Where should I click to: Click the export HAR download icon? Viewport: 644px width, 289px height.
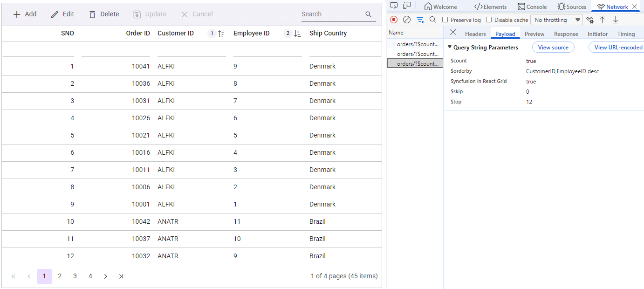pos(616,20)
